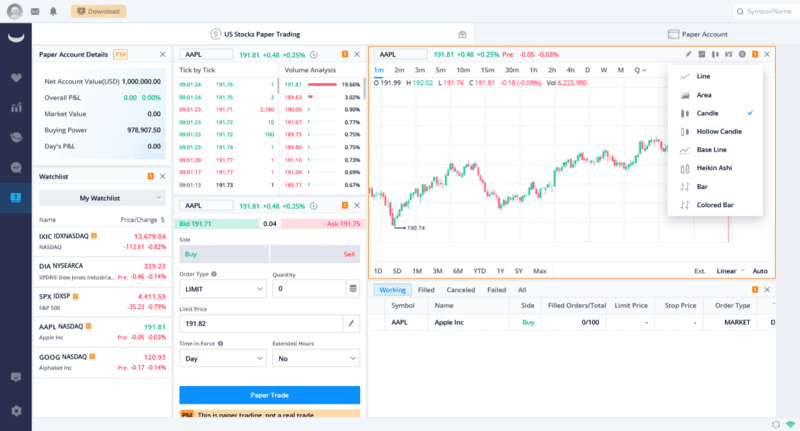Open the highlighted paper trading sidebar icon

click(16, 197)
